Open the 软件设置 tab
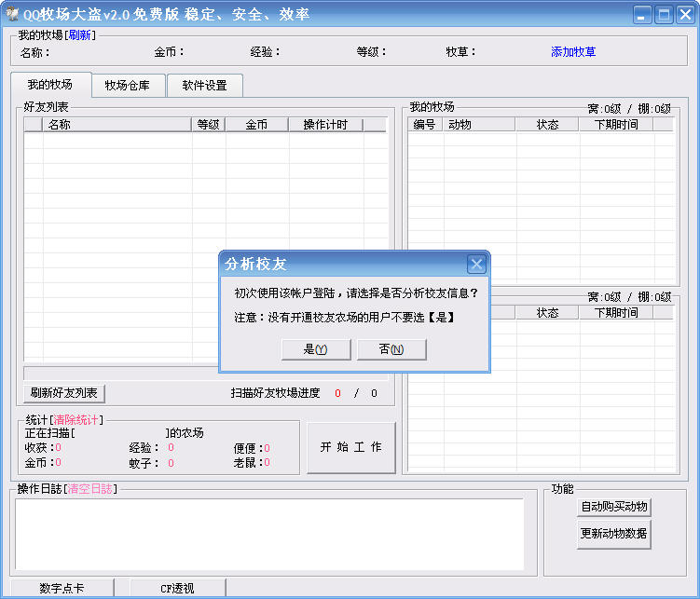 [204, 85]
